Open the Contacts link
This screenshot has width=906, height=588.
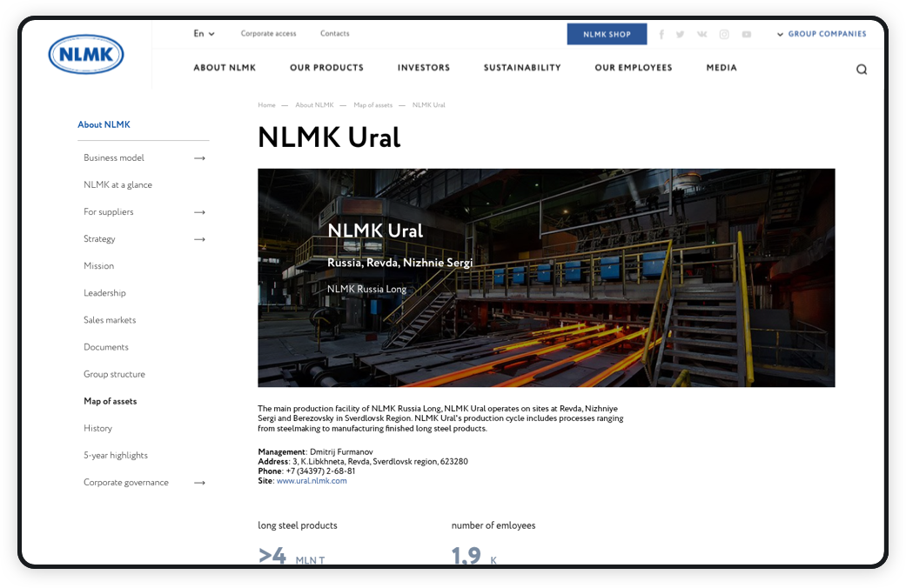pos(334,34)
